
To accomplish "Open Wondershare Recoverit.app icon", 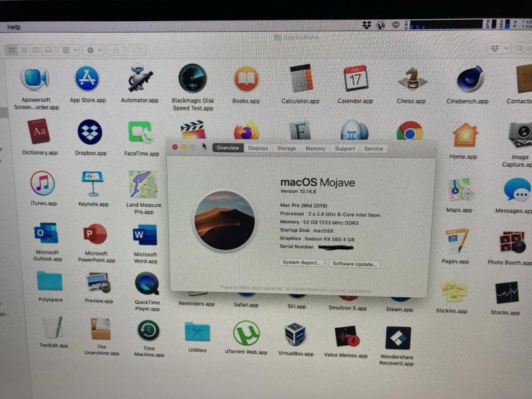I will 398,338.
